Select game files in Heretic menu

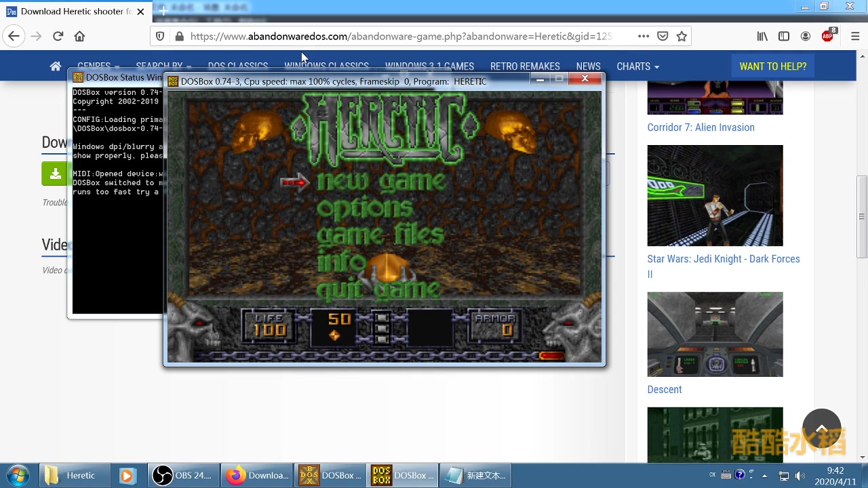click(380, 235)
